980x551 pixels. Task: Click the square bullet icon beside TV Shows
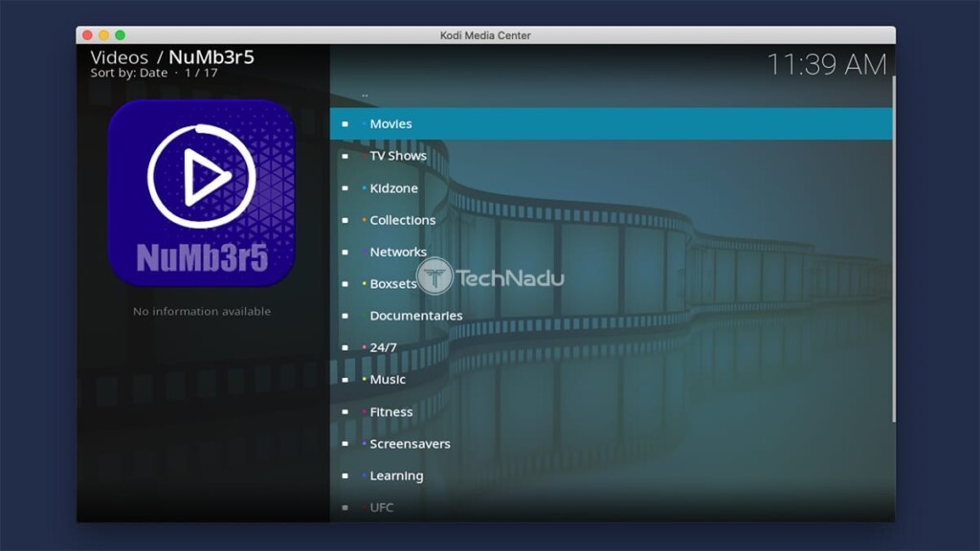pyautogui.click(x=345, y=156)
